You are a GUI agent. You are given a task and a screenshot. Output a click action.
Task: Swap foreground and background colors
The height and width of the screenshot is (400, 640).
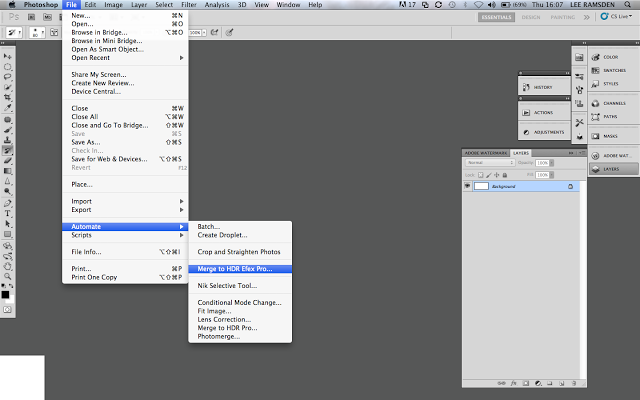point(11,286)
